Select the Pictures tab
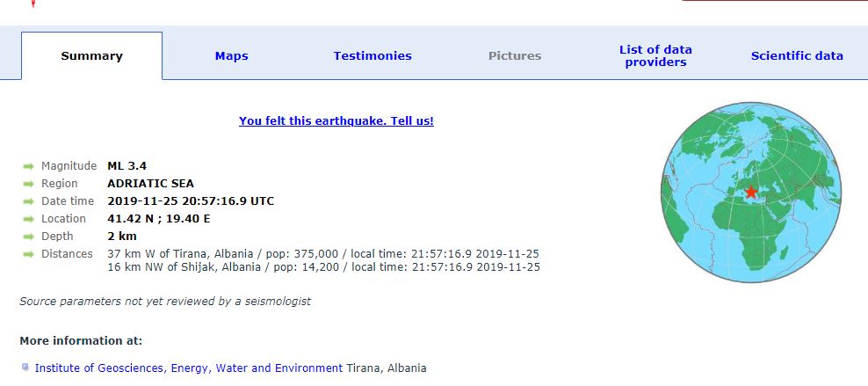The width and height of the screenshot is (868, 386). [515, 55]
